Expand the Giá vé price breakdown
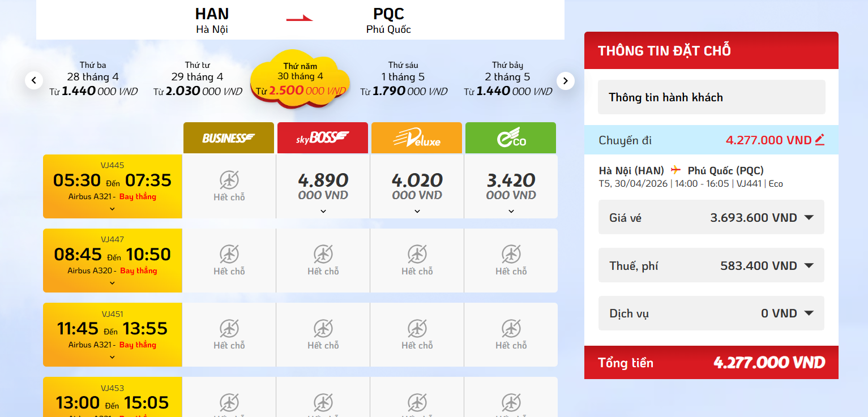Image resolution: width=868 pixels, height=417 pixels. click(809, 217)
